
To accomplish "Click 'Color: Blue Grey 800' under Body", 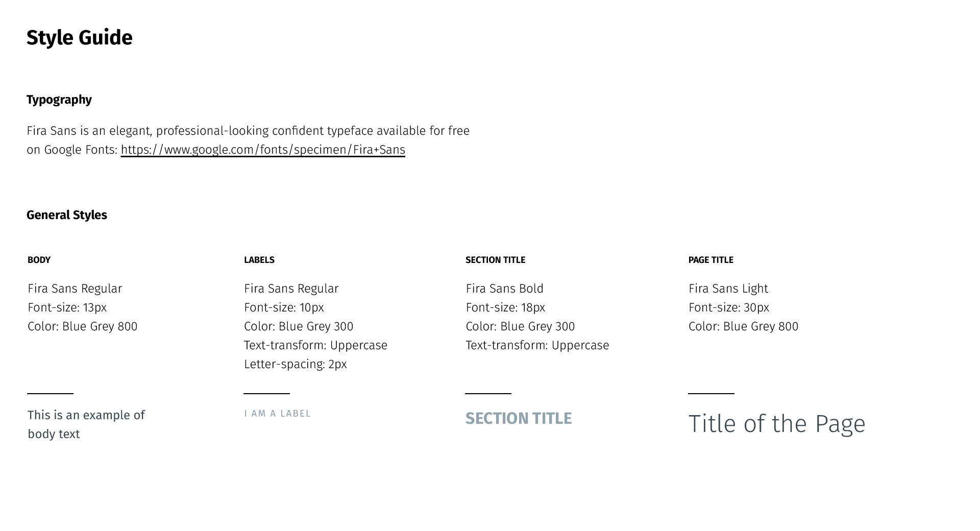I will tap(82, 326).
